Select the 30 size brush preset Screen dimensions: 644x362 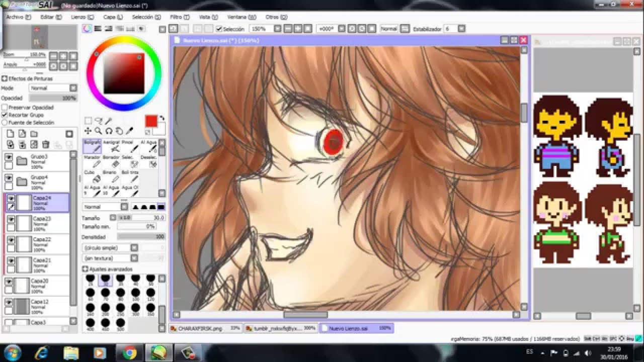105,280
